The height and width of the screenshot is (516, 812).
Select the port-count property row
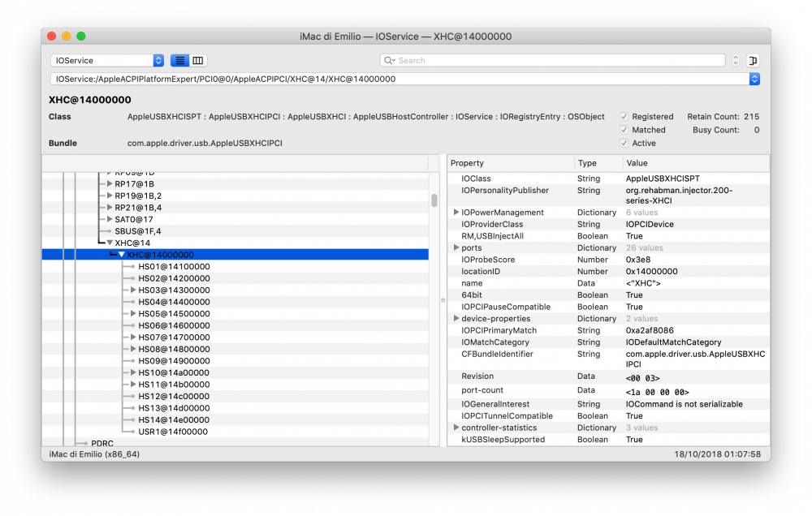coord(608,391)
